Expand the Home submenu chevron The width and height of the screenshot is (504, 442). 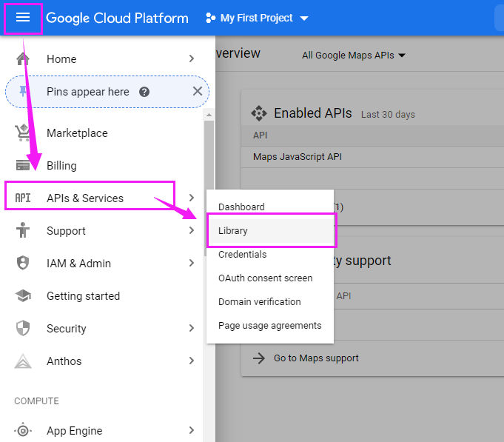pyautogui.click(x=192, y=58)
